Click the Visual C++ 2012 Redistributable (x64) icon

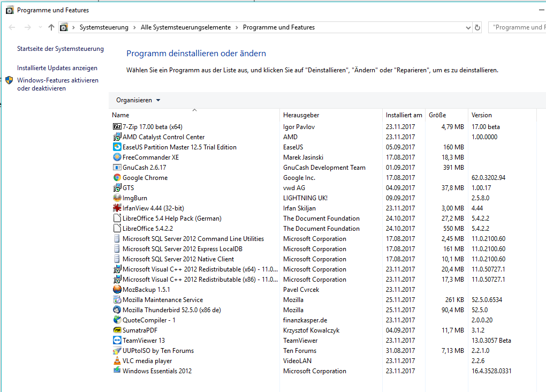pyautogui.click(x=117, y=269)
